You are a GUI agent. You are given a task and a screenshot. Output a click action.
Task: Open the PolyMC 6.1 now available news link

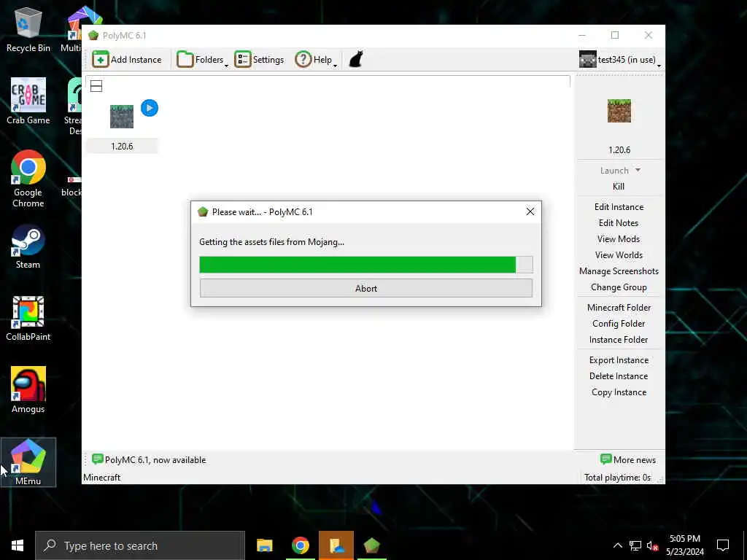click(149, 459)
